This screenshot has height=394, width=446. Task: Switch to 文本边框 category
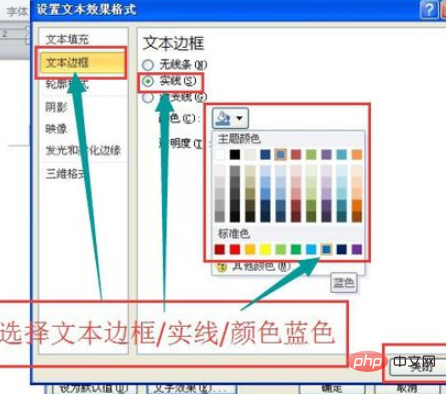tap(81, 63)
